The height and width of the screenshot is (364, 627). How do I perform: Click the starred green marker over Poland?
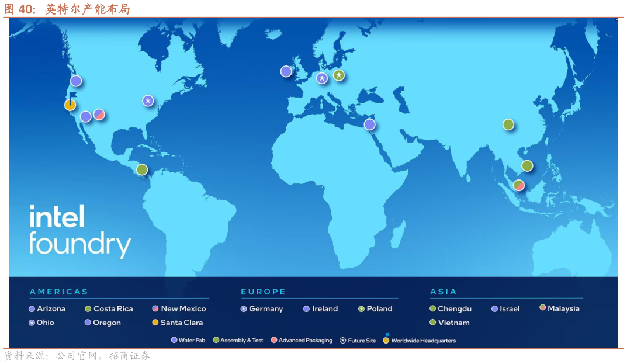339,75
